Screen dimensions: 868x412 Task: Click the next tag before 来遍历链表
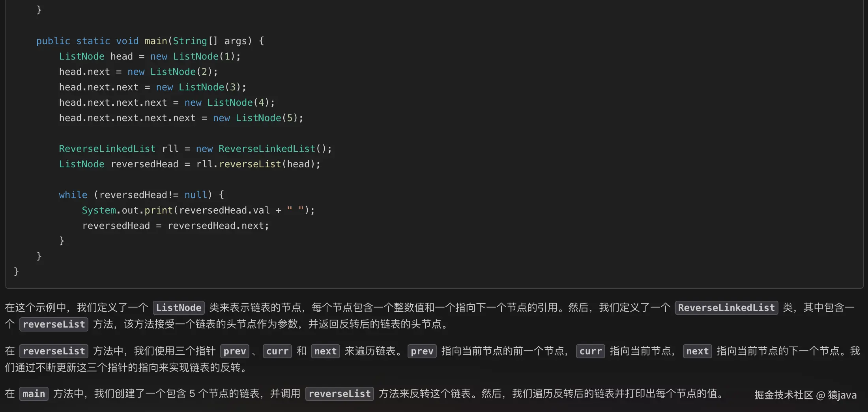(x=325, y=351)
